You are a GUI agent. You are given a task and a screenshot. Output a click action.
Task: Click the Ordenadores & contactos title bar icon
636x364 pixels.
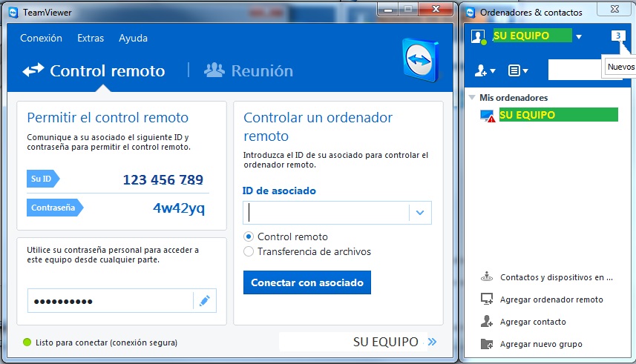point(471,13)
